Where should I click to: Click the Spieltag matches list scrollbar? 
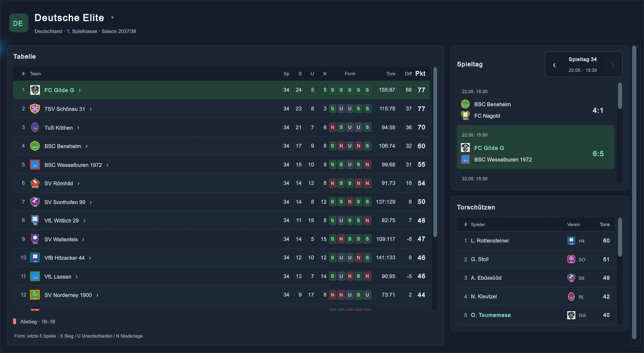tap(620, 96)
